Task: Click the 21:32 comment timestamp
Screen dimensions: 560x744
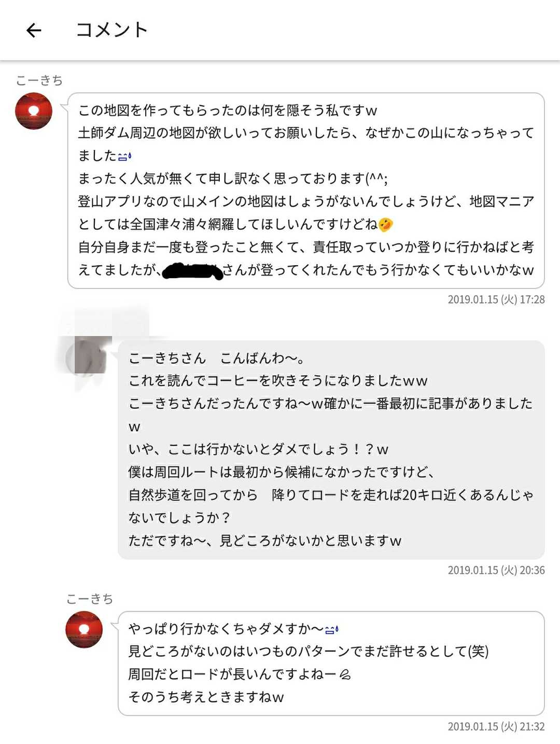Action: tap(496, 726)
